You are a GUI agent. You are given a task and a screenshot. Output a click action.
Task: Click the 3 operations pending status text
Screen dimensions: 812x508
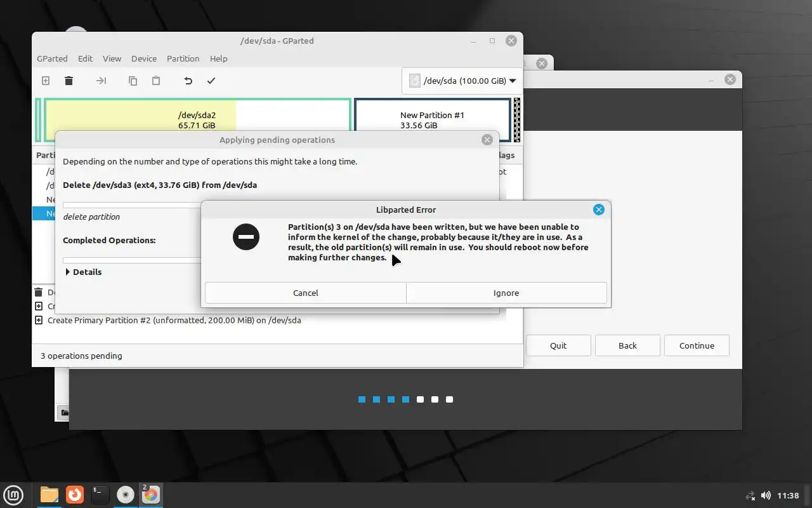coord(81,356)
